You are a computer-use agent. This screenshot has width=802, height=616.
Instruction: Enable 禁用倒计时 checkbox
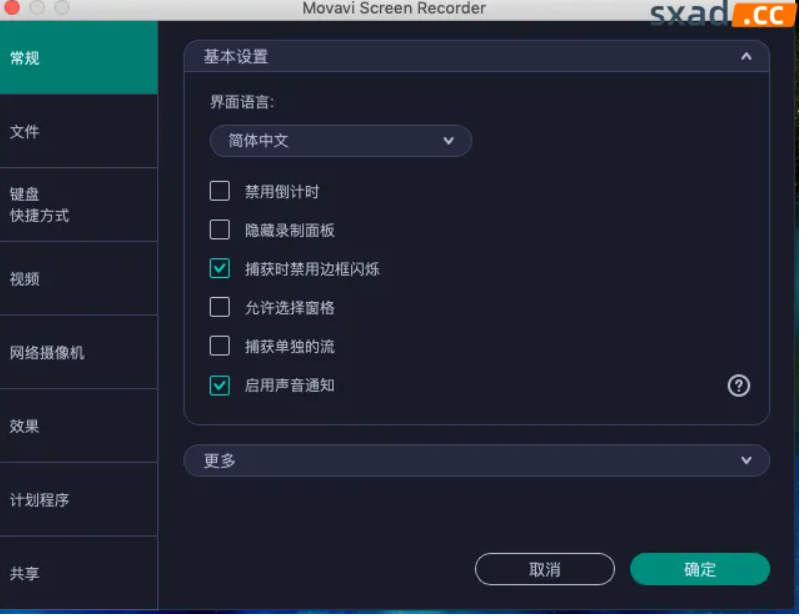[x=220, y=191]
